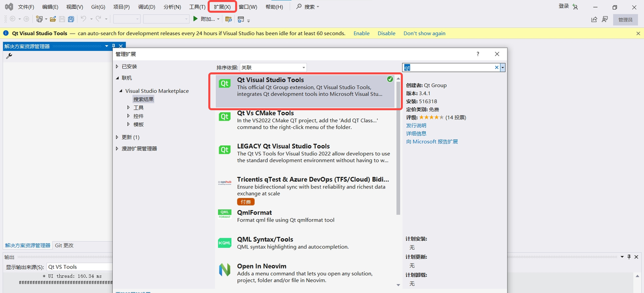Click the Open File folder icon

click(52, 19)
